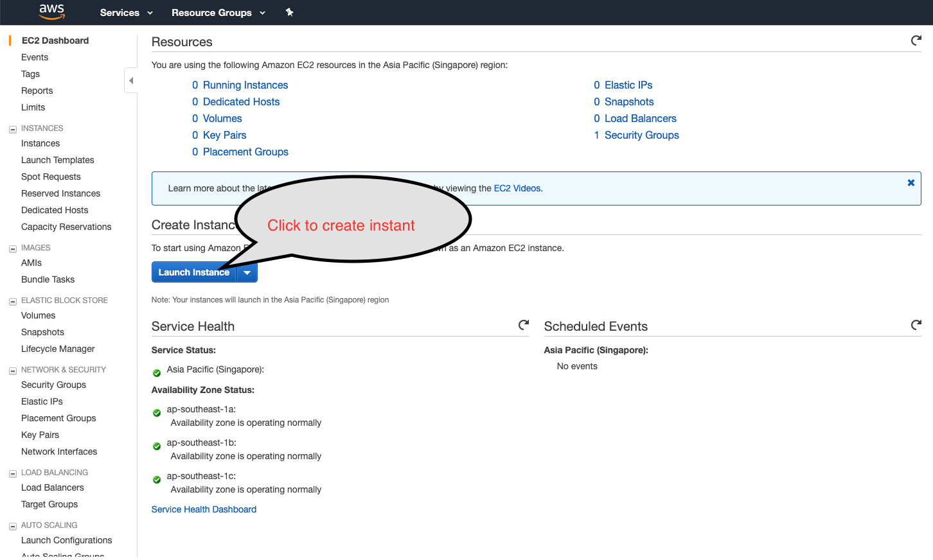
Task: Collapse the IMAGES sidebar section
Action: click(13, 249)
